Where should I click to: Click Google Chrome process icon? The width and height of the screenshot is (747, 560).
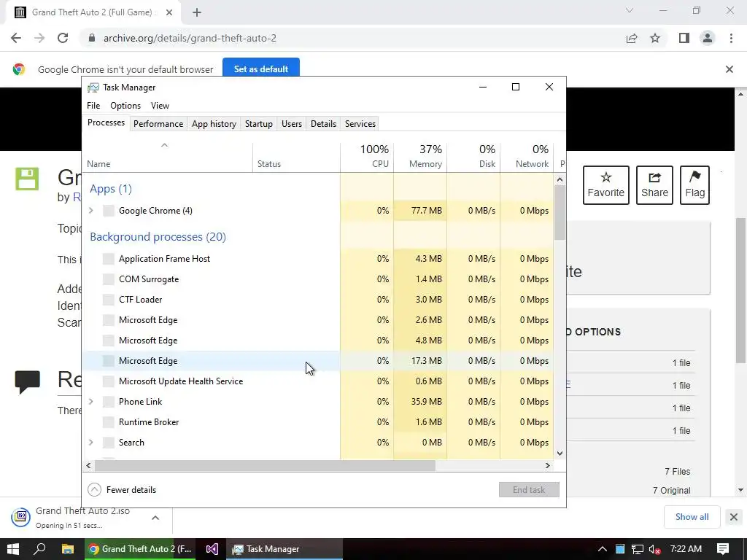pyautogui.click(x=109, y=211)
